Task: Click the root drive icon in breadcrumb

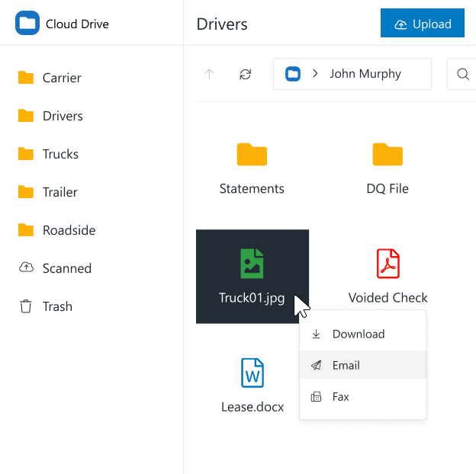Action: [293, 74]
